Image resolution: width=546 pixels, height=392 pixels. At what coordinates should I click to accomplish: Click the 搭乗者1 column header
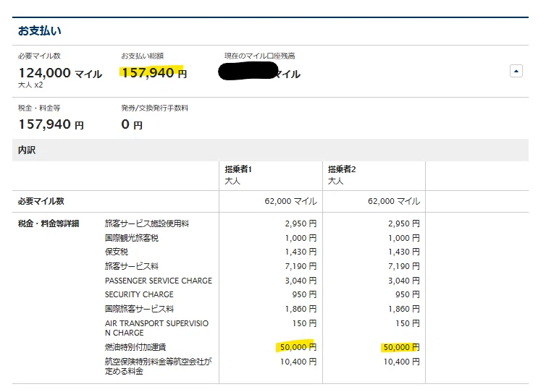pos(238,169)
